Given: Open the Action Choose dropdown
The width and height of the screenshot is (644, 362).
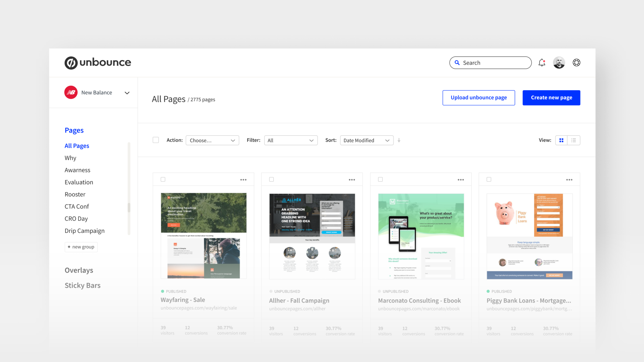Looking at the screenshot, I should click(212, 140).
